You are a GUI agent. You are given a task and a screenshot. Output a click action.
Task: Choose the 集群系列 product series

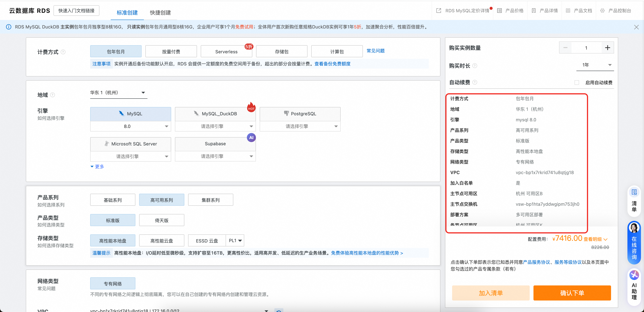click(x=211, y=200)
